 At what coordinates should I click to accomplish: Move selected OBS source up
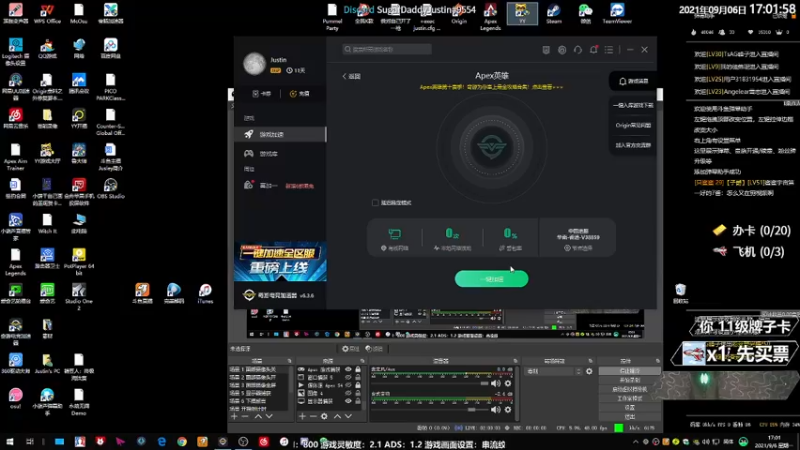coord(337,416)
